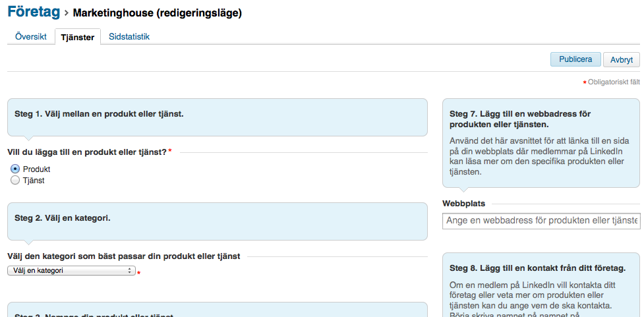
Task: Click 'Välj den kategori som bäst passar' label
Action: 124,256
